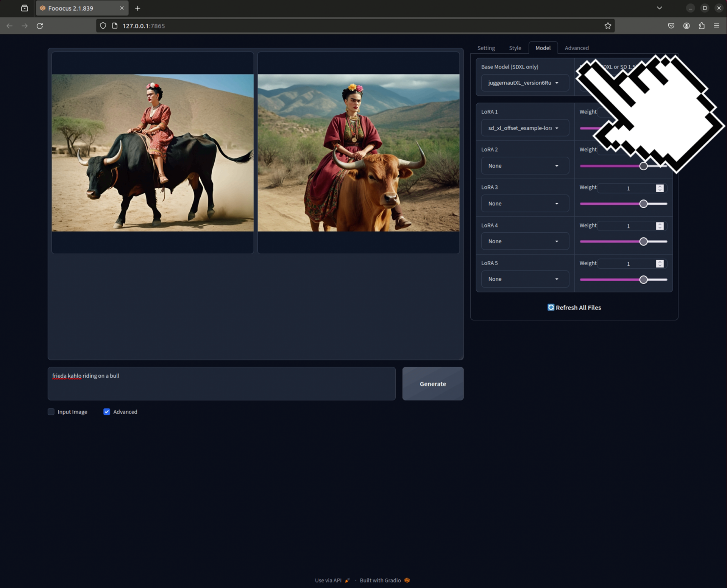
Task: Select the Model tab
Action: tap(543, 48)
